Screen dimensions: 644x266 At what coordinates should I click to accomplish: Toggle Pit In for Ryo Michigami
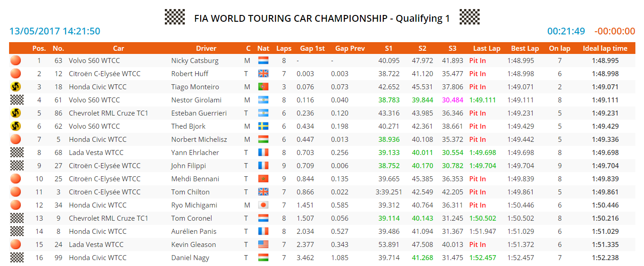pos(477,205)
